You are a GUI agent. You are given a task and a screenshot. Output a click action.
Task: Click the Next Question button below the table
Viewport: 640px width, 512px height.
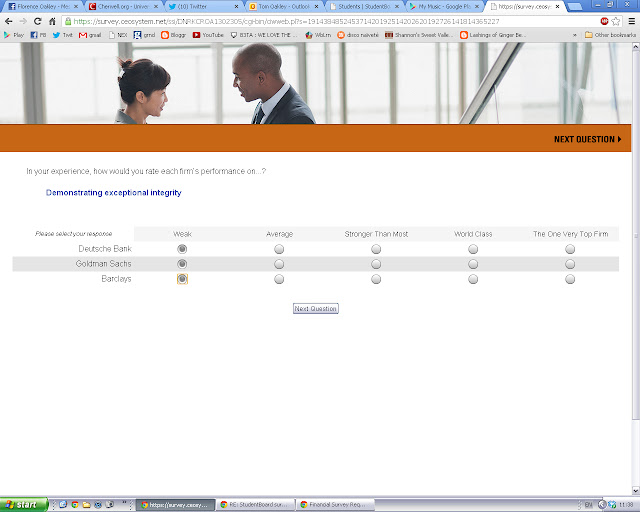[316, 309]
